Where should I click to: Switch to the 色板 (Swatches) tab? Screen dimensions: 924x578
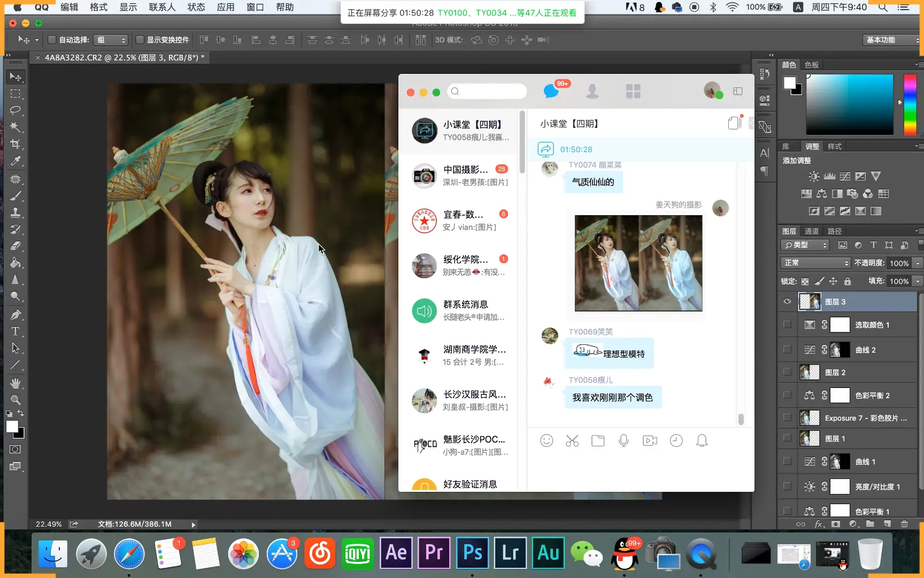[x=811, y=65]
